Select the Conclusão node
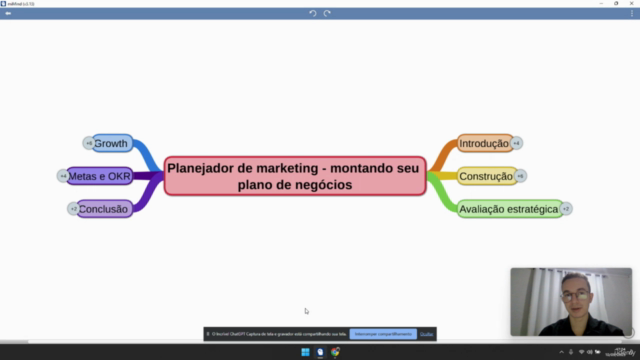 (x=104, y=209)
